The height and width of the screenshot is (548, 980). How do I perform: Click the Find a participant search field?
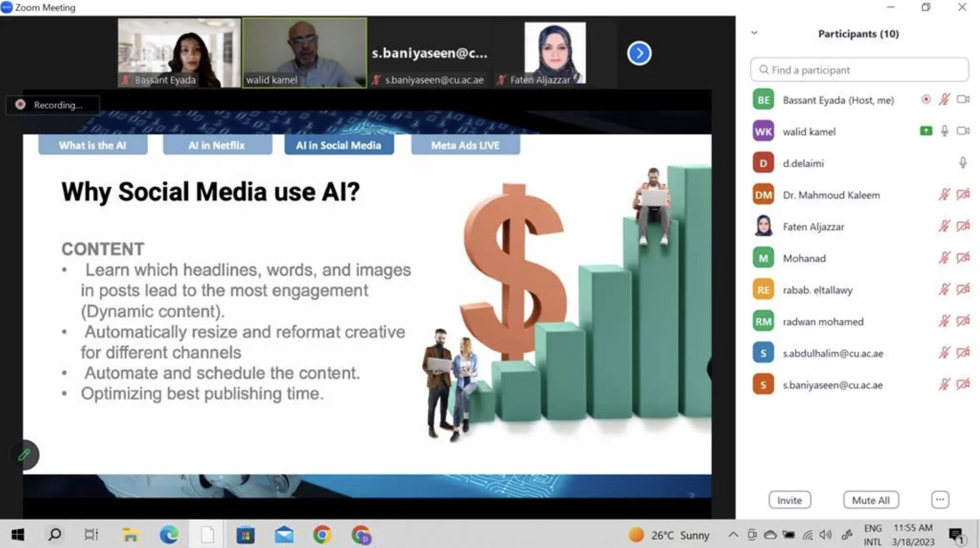click(859, 70)
